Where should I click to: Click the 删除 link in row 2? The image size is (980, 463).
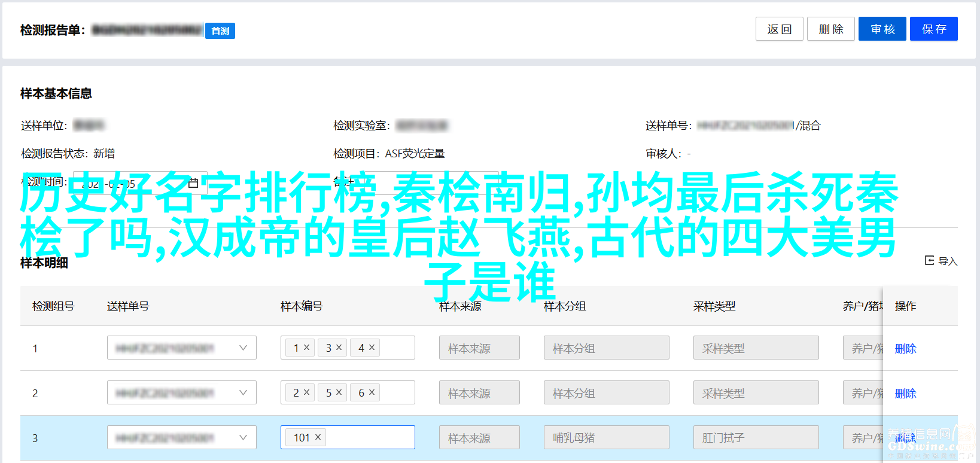point(905,393)
